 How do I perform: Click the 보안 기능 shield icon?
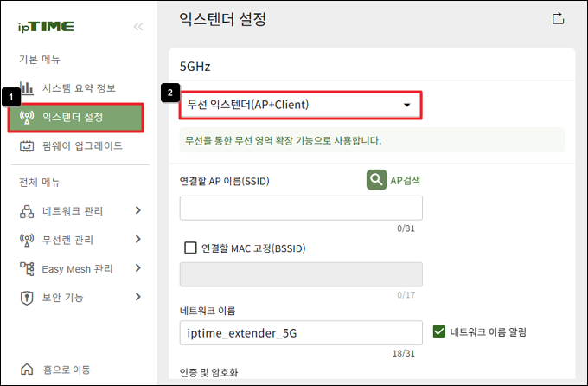point(27,298)
